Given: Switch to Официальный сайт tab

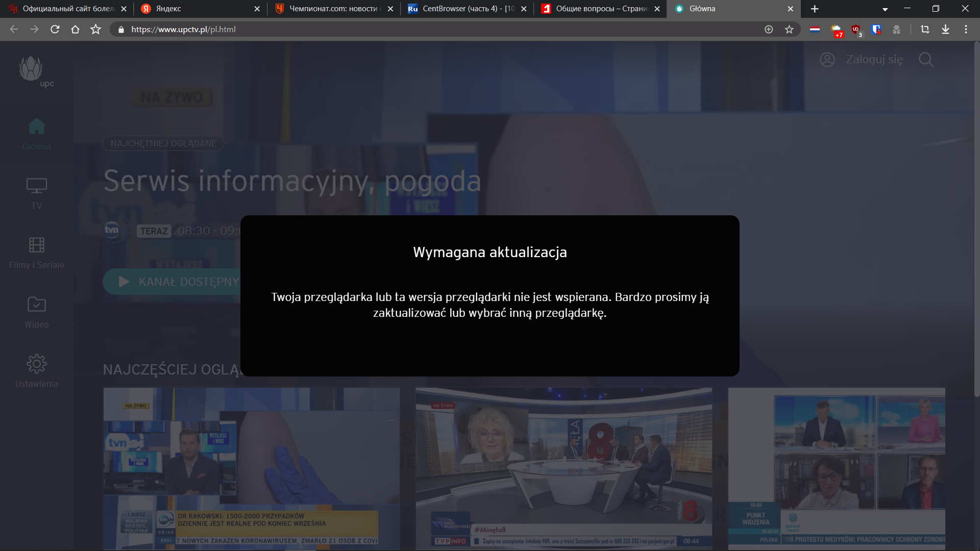Looking at the screenshot, I should click(66, 9).
